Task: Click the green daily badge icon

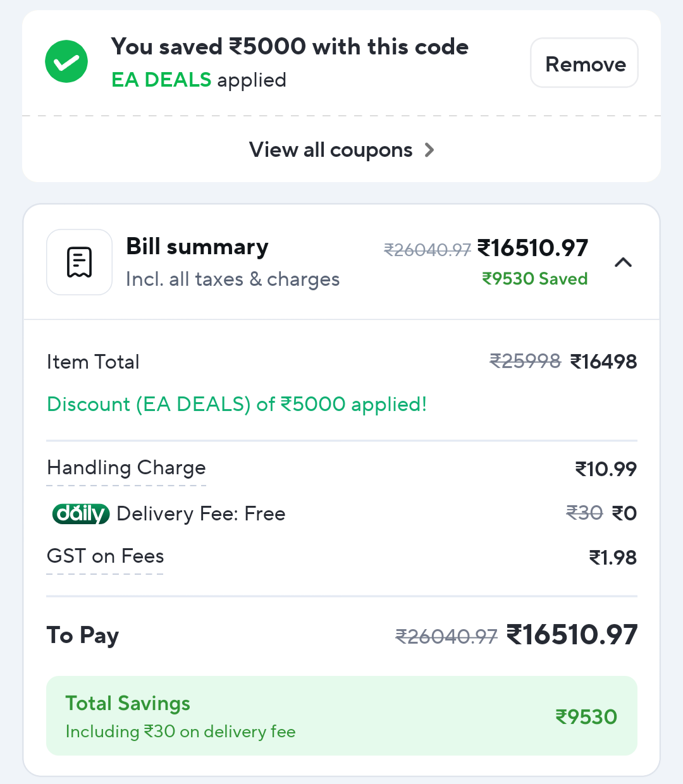Action: coord(81,514)
